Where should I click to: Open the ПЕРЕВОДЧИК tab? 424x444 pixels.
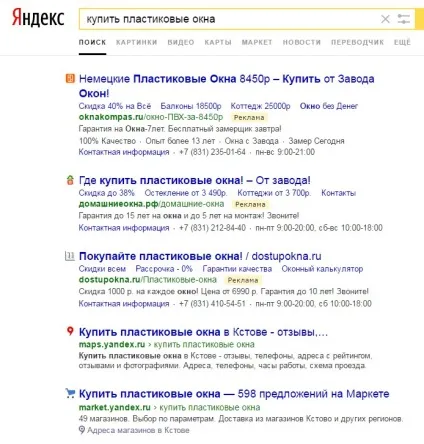pyautogui.click(x=357, y=42)
